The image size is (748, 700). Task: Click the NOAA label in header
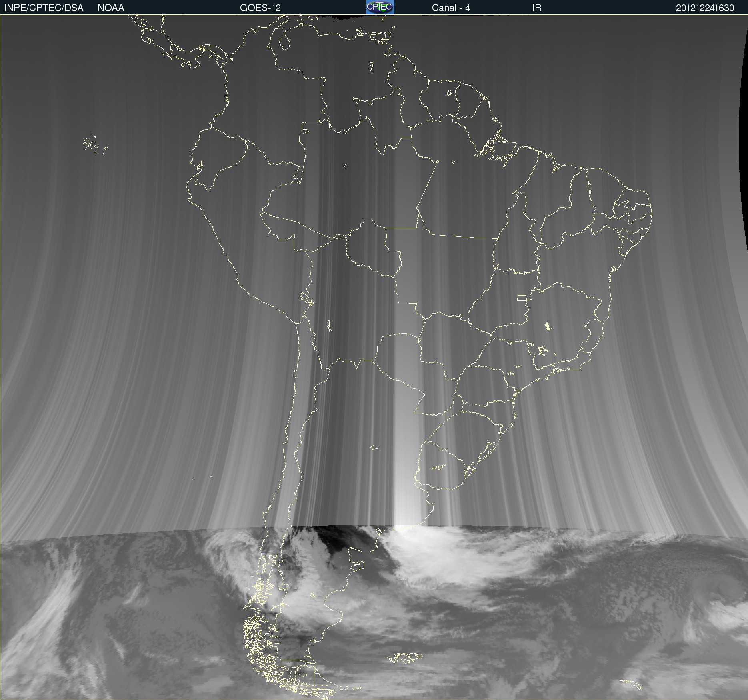coord(111,8)
